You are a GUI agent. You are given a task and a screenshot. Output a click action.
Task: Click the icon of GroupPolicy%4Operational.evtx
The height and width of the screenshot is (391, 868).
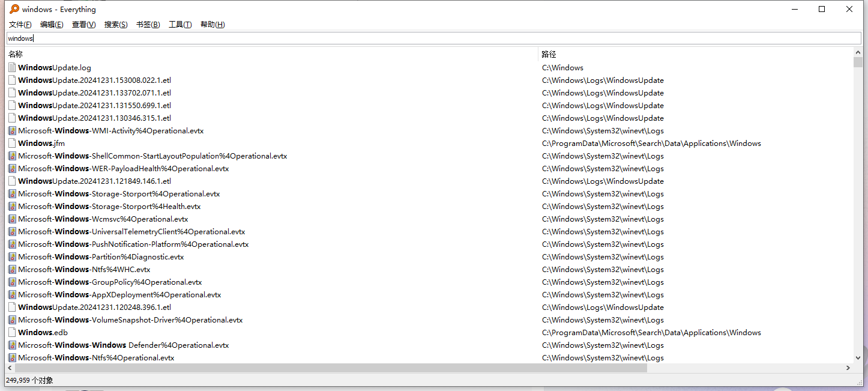pos(12,282)
